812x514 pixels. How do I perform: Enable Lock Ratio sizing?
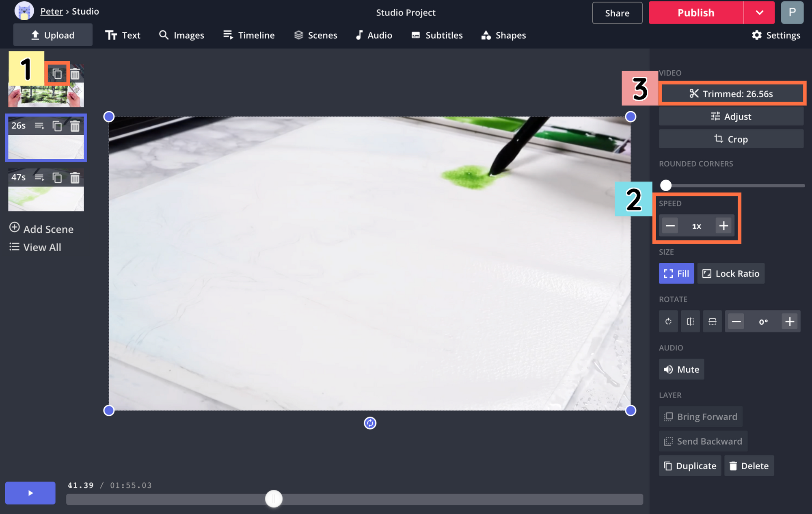[x=731, y=274]
